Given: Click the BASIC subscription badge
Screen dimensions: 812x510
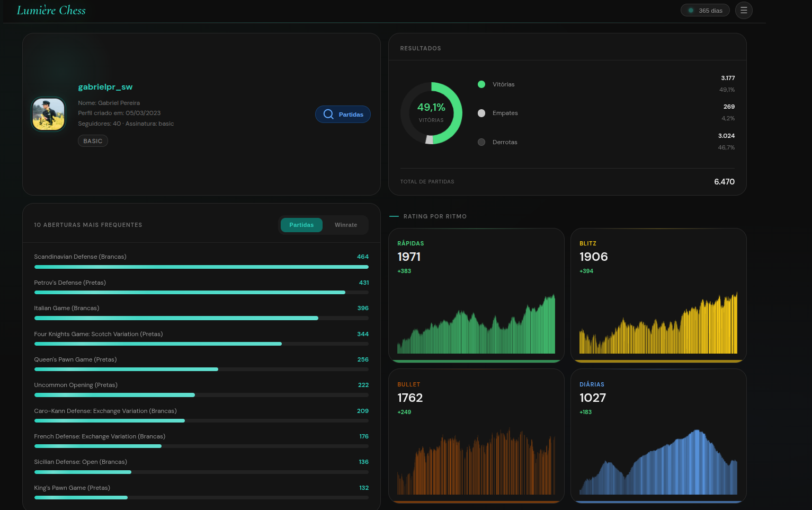Looking at the screenshot, I should click(x=93, y=141).
